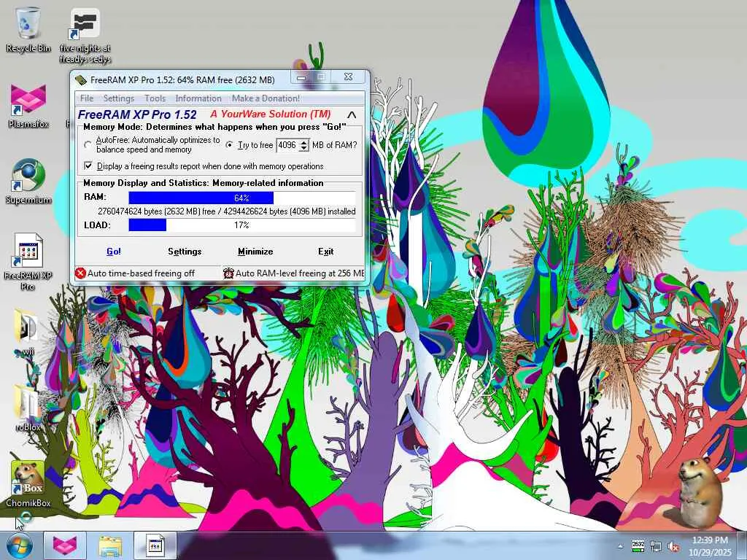Click the LOAD 17% progress bar
747x560 pixels.
click(x=242, y=225)
